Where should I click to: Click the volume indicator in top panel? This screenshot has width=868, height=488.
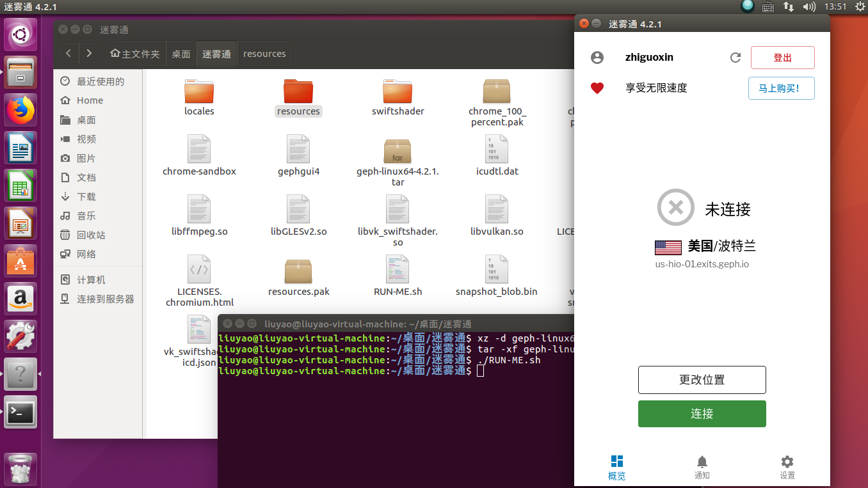tap(809, 7)
